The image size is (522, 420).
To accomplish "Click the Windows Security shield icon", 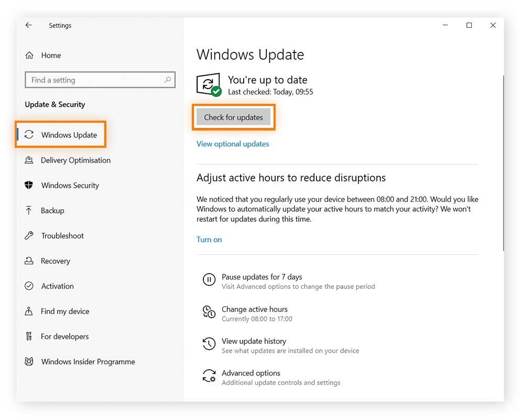I will 29,185.
